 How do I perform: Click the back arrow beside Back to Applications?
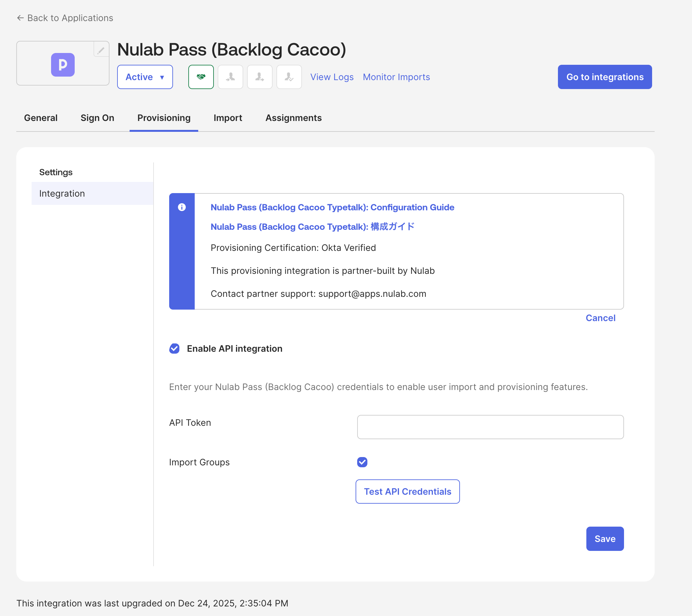20,18
